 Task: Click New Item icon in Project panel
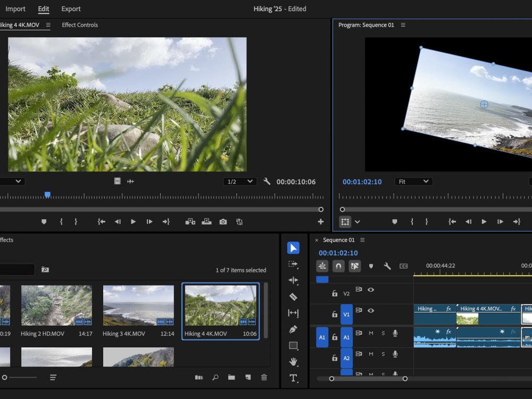click(x=248, y=377)
